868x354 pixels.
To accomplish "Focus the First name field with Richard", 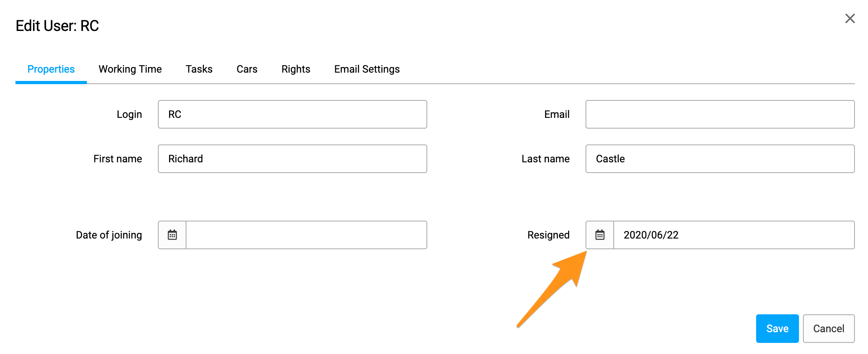I will tap(292, 159).
